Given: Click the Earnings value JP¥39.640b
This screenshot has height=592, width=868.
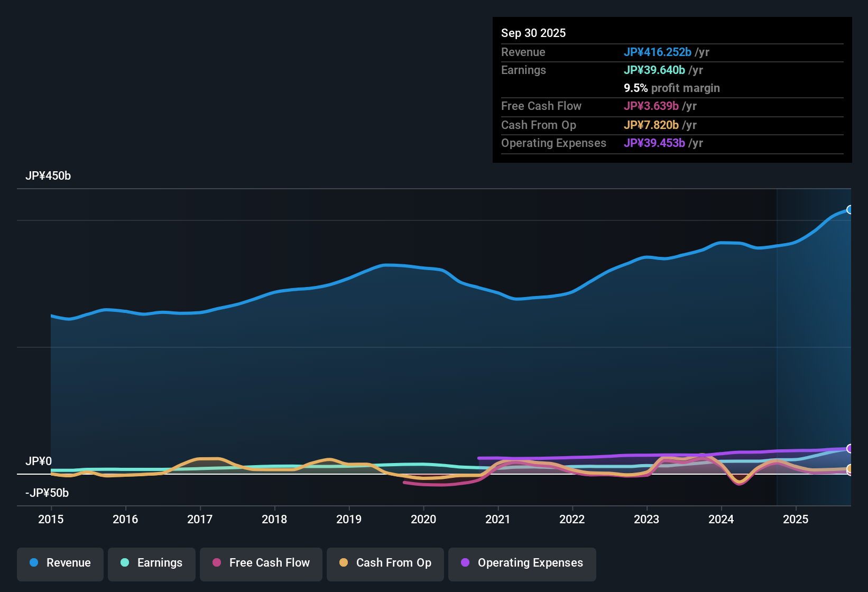Looking at the screenshot, I should tap(655, 70).
